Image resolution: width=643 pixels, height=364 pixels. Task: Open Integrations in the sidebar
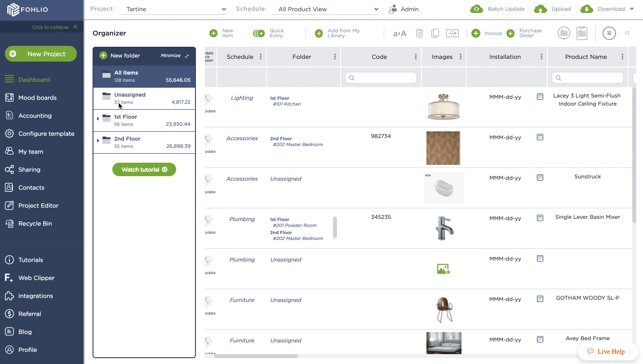coord(35,296)
